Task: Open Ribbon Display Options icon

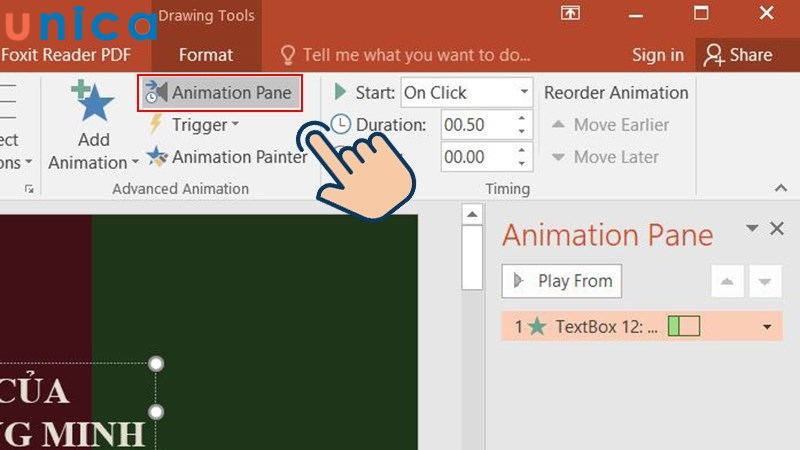Action: point(570,13)
